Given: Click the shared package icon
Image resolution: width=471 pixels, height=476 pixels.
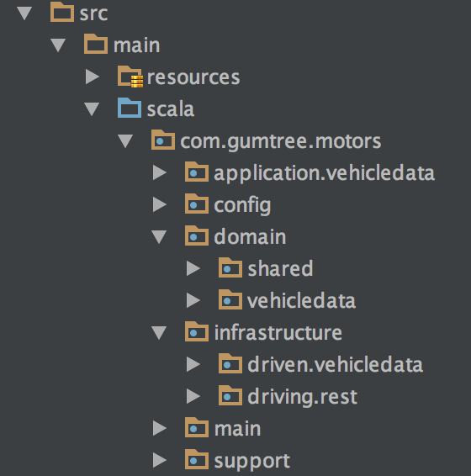Looking at the screenshot, I should (x=230, y=267).
